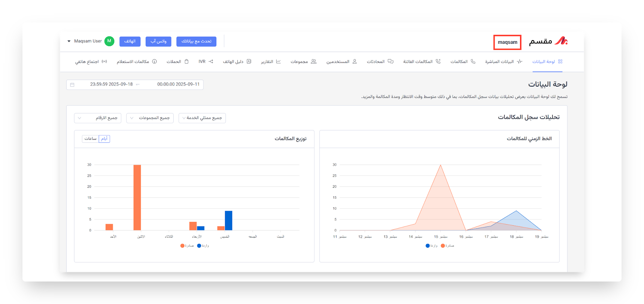
Task: Open the calendar icon in date range
Action: [x=72, y=85]
